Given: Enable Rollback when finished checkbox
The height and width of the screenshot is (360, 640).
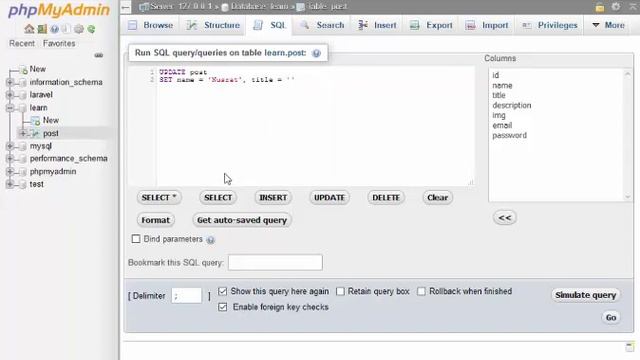Looking at the screenshot, I should [421, 291].
